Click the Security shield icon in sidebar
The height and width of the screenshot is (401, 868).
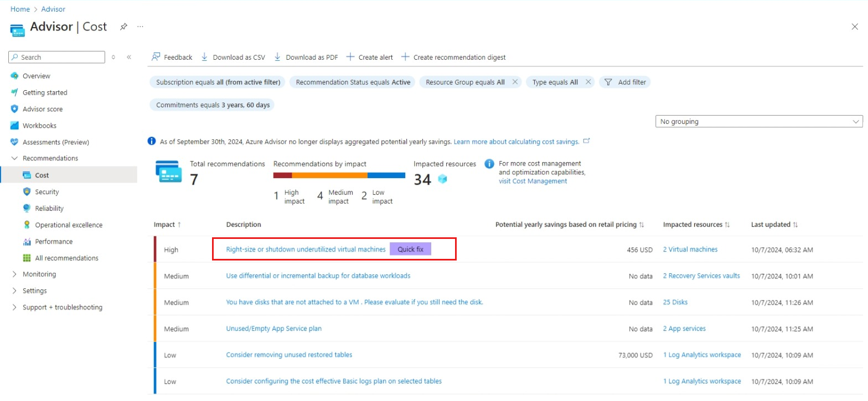[27, 192]
